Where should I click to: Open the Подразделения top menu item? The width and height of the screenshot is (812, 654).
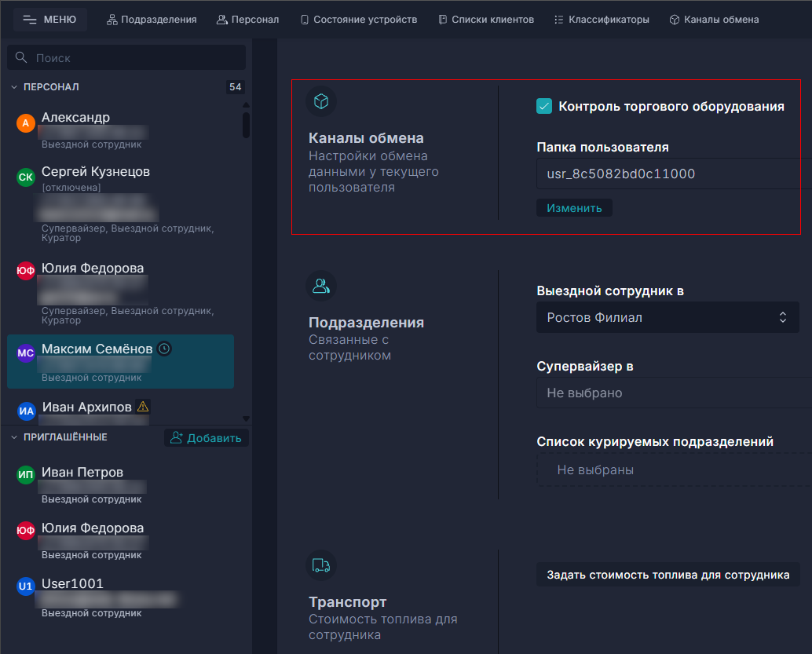pyautogui.click(x=152, y=20)
